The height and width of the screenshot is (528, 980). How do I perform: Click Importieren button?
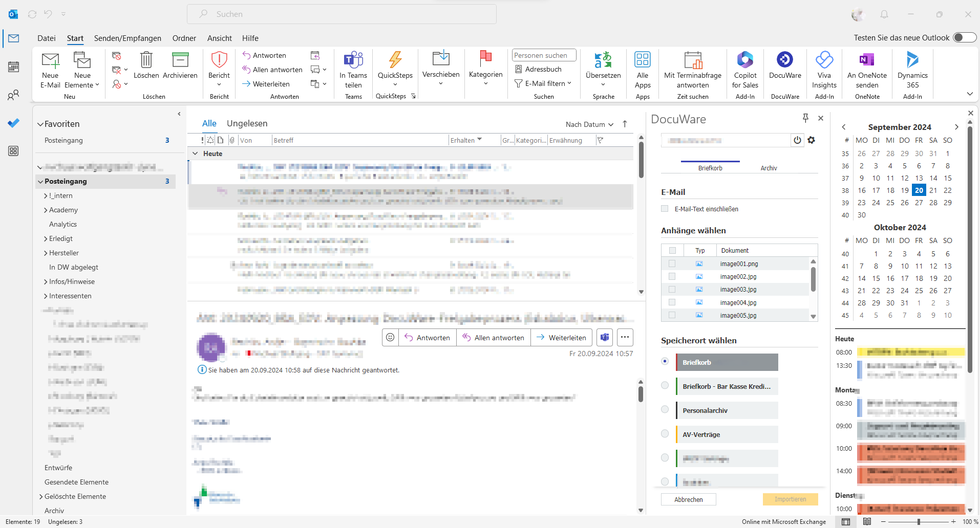tap(790, 499)
